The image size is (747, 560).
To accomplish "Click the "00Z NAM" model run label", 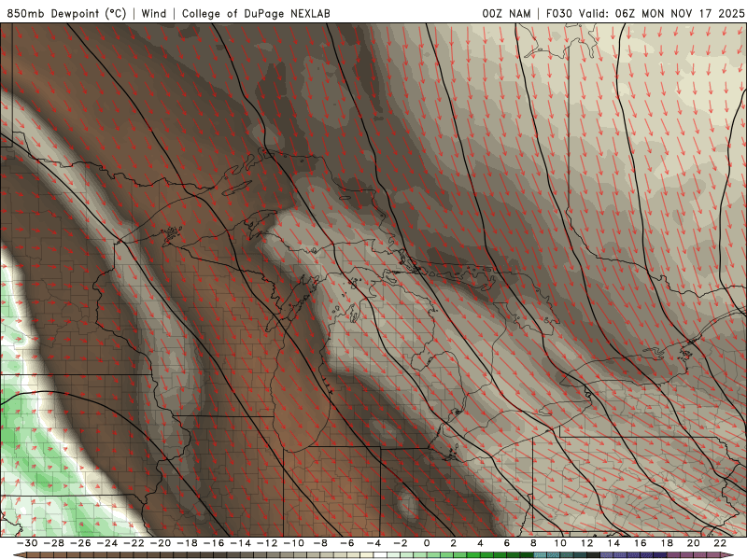I will 506,13.
